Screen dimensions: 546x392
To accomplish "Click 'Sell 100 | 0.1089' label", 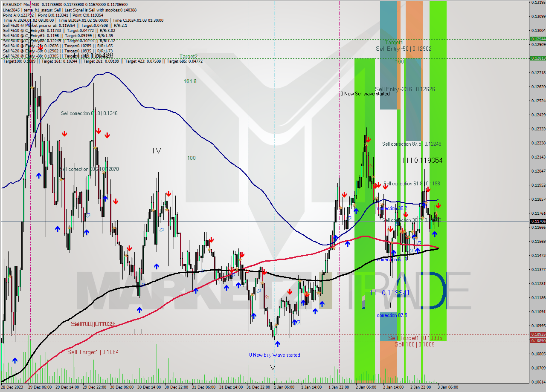I will pyautogui.click(x=415, y=344).
